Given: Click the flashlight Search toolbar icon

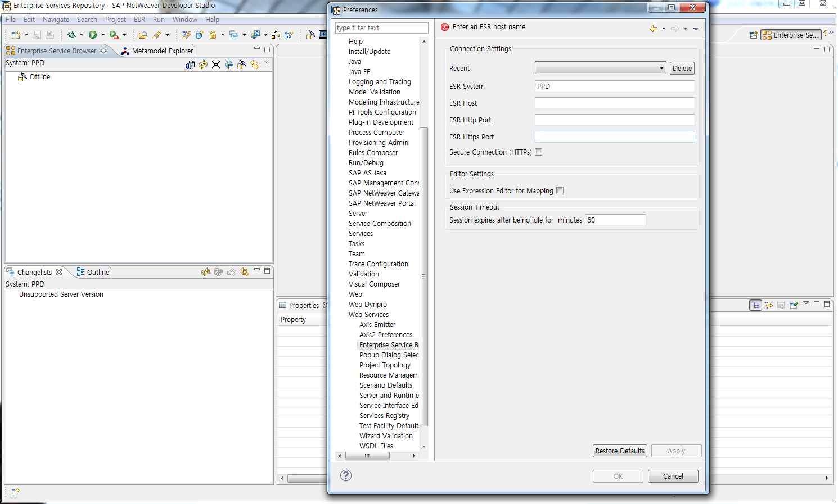Looking at the screenshot, I should 157,35.
